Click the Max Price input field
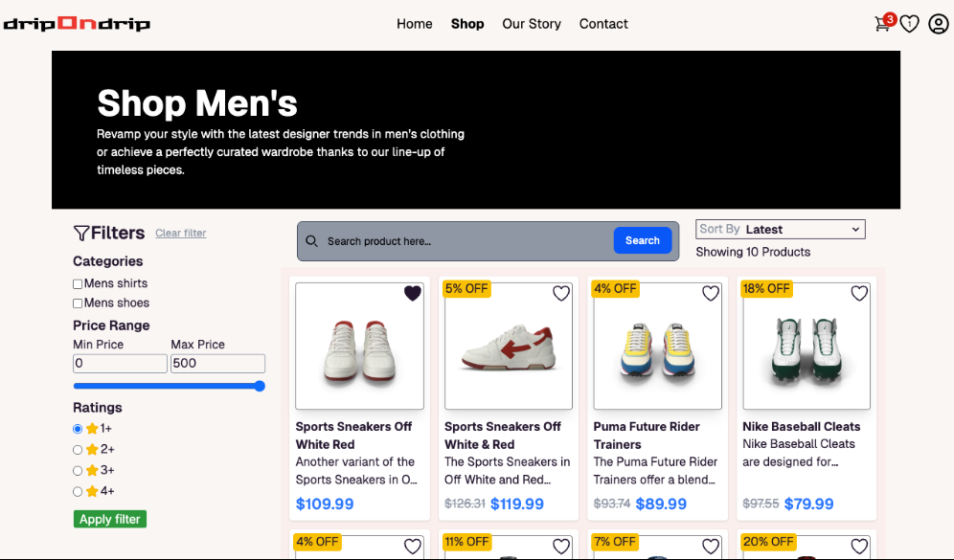 (x=217, y=364)
